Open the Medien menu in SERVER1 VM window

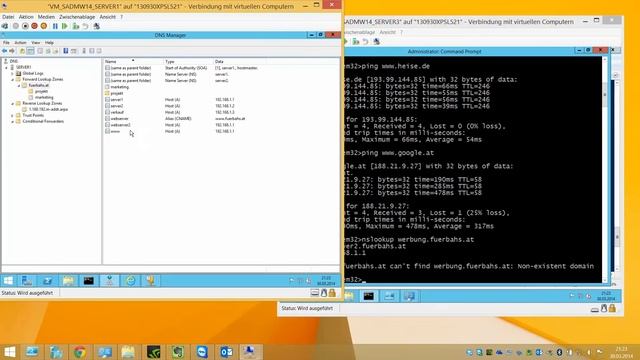coord(46,17)
